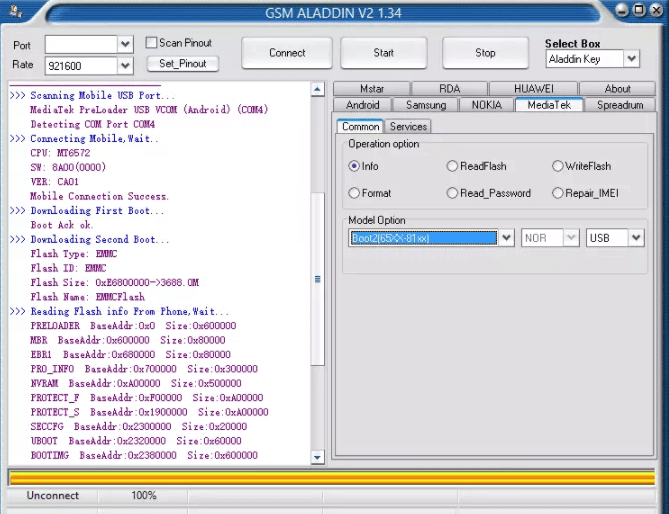Click the MBR BaseAddr log row
This screenshot has width=669, height=514.
click(x=128, y=340)
